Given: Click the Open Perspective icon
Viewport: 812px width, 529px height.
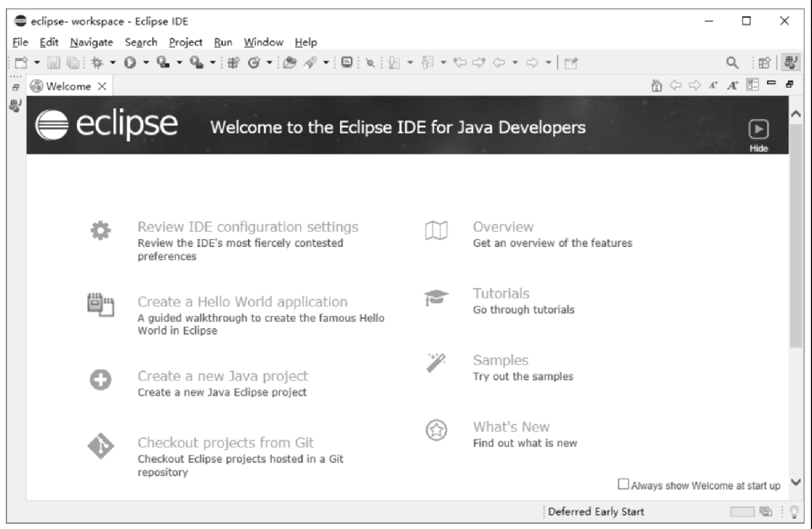Looking at the screenshot, I should click(x=764, y=63).
